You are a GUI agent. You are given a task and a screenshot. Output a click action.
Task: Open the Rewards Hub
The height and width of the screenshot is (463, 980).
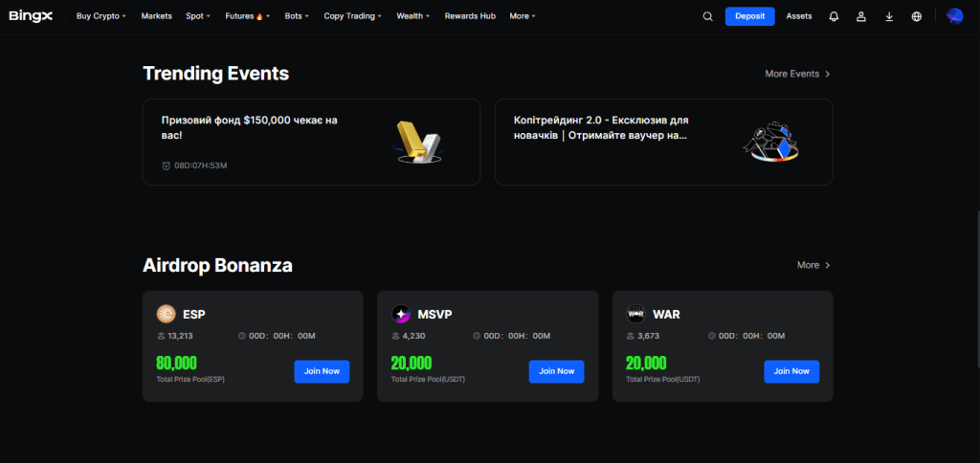(x=470, y=16)
